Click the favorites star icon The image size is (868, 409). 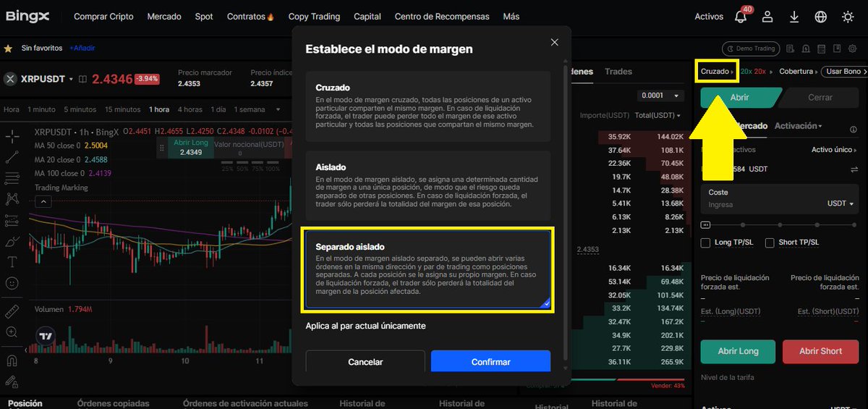tap(8, 49)
